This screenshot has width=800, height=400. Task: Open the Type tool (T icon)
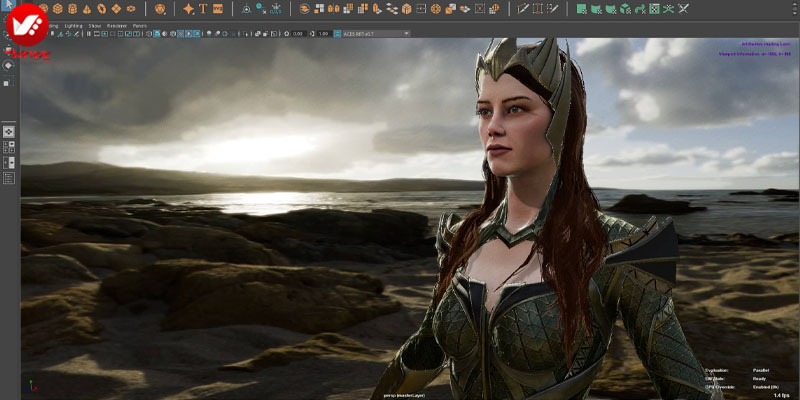pyautogui.click(x=203, y=9)
